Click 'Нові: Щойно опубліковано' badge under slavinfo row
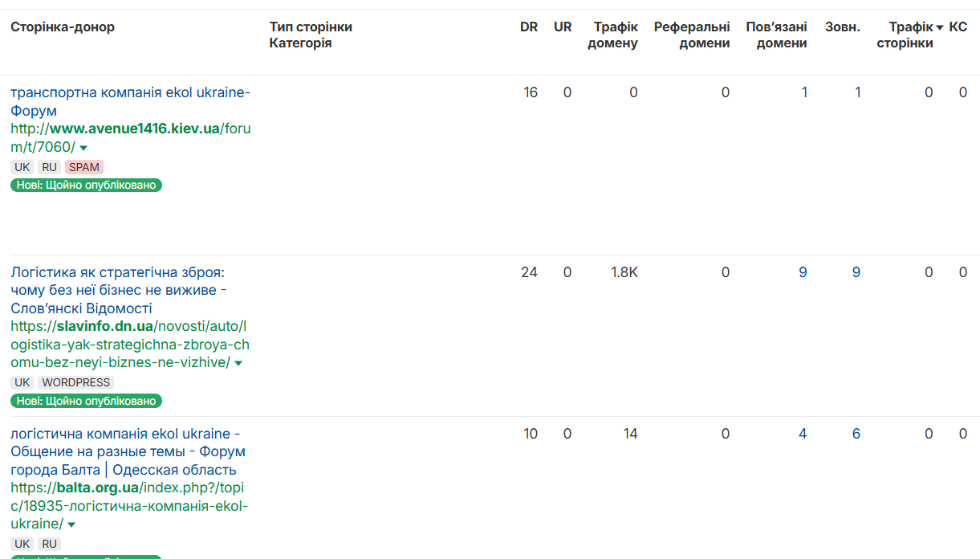The width and height of the screenshot is (980, 559). tap(86, 401)
